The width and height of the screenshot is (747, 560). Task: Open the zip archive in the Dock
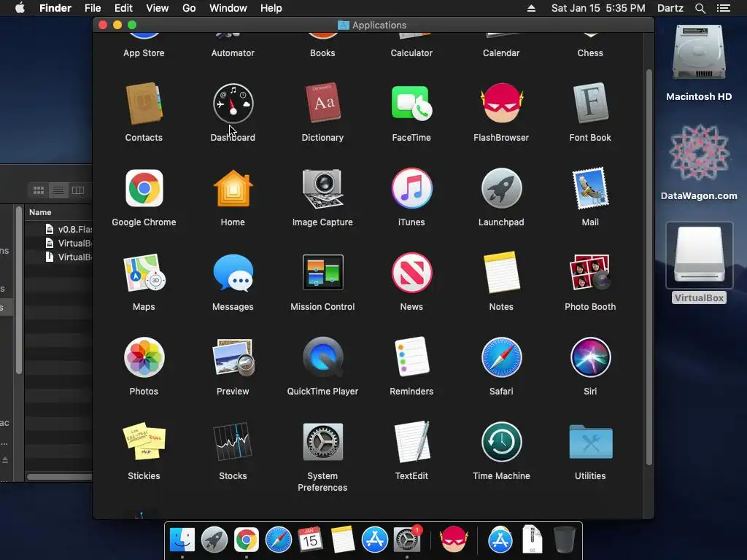pos(532,540)
